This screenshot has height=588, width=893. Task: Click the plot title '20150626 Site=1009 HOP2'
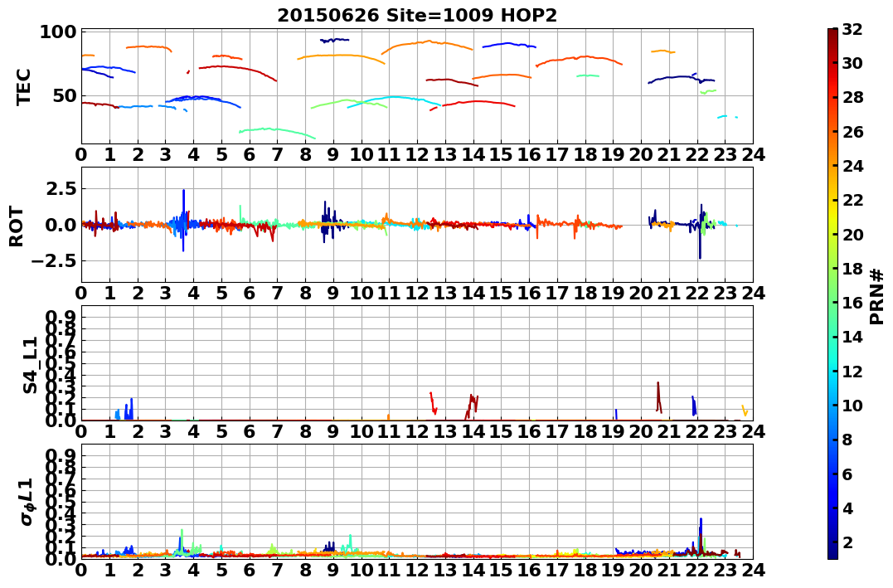coord(417,16)
